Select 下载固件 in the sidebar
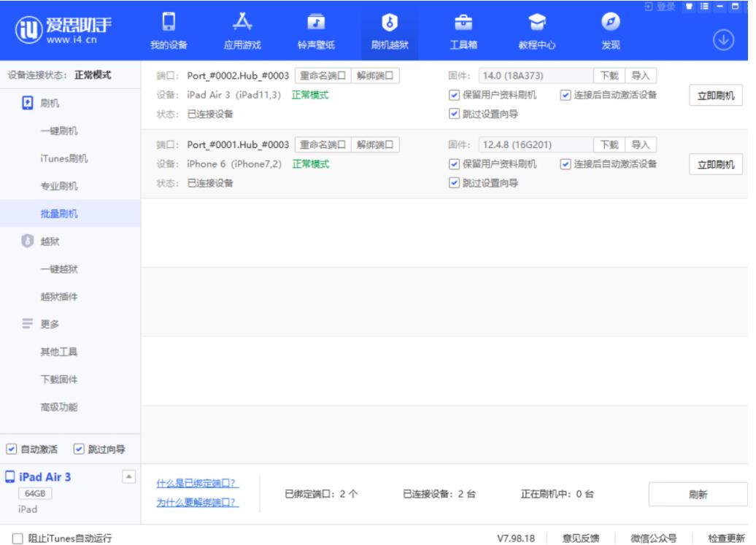756x545 pixels. pos(59,379)
